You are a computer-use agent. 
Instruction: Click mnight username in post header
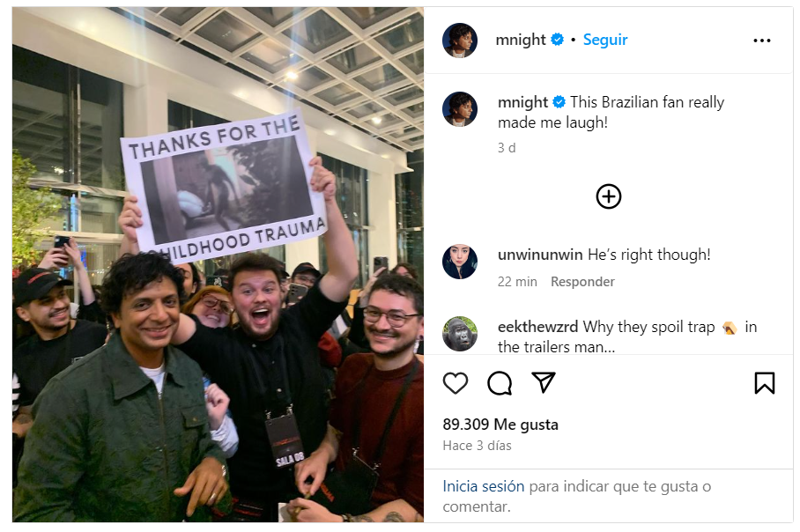pos(521,40)
